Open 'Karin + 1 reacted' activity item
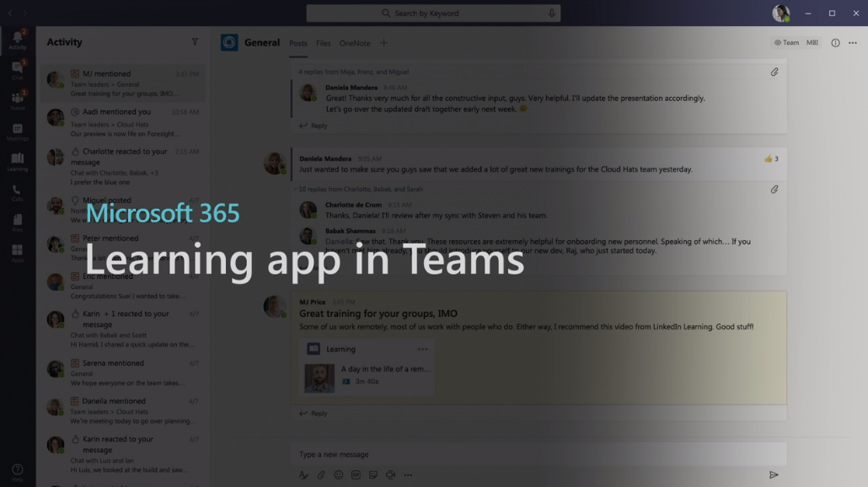This screenshot has height=487, width=868. pyautogui.click(x=122, y=328)
